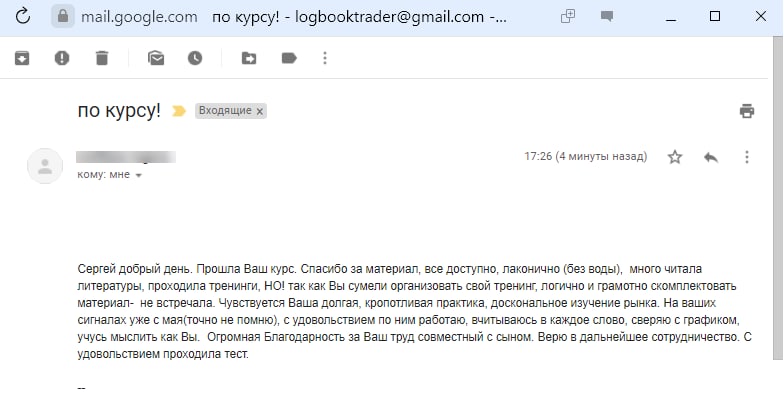Report the message as spam
784x395 pixels.
click(x=62, y=58)
